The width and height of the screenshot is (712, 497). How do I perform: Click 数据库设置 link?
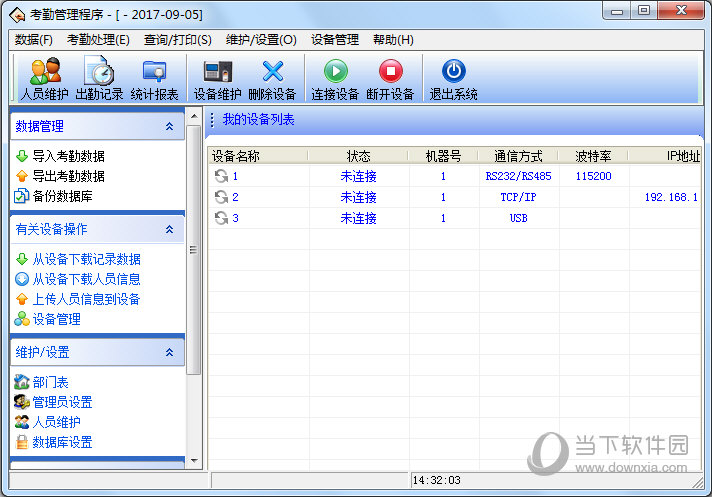63,442
